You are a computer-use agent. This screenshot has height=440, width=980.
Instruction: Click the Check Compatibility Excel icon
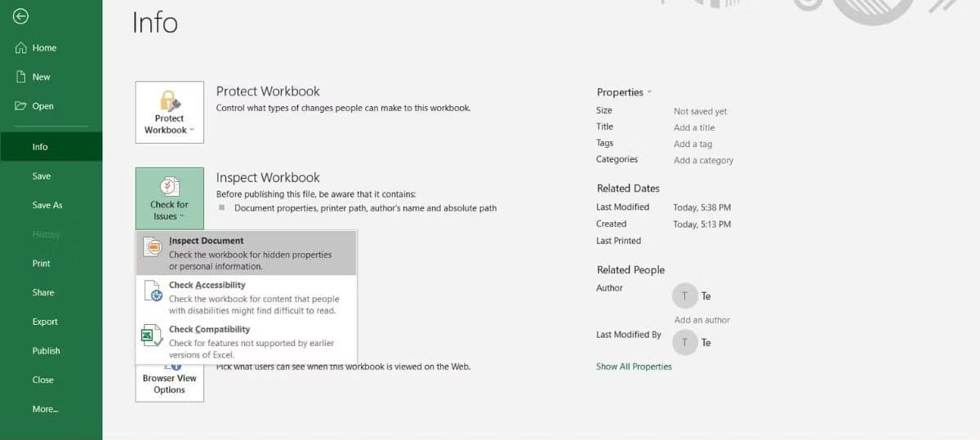pyautogui.click(x=153, y=335)
